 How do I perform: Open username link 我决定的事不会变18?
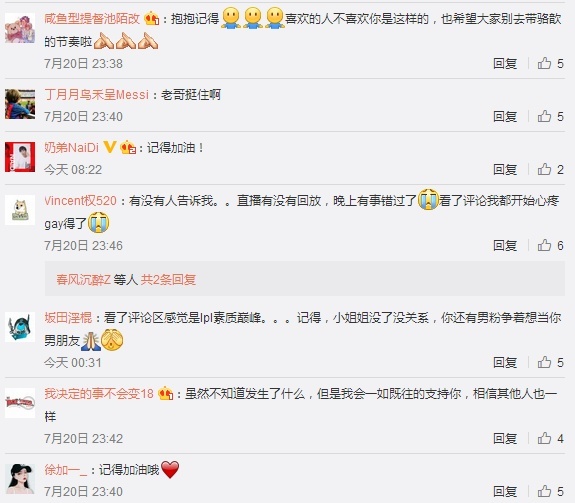pyautogui.click(x=99, y=394)
